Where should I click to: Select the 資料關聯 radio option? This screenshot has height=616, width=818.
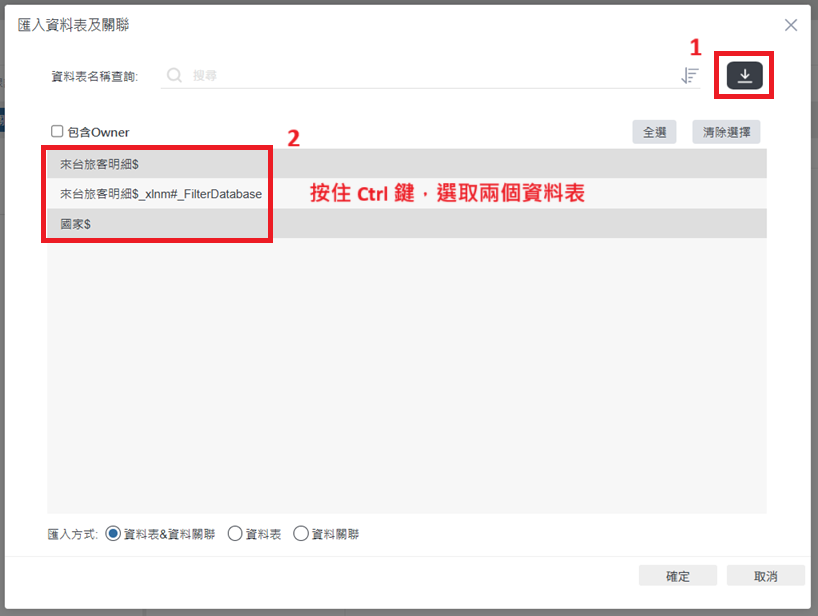coord(300,534)
